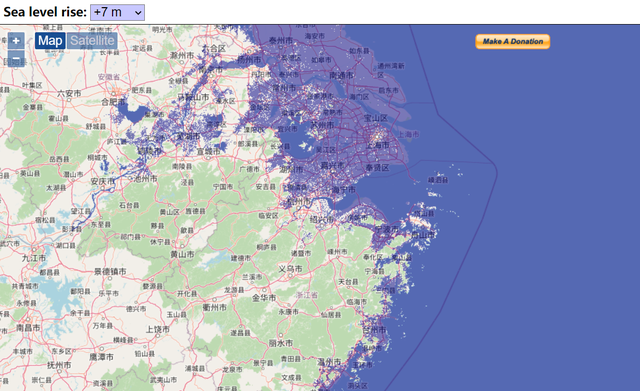640x391 pixels.
Task: Click the 黄山市 city label
Action: (182, 254)
